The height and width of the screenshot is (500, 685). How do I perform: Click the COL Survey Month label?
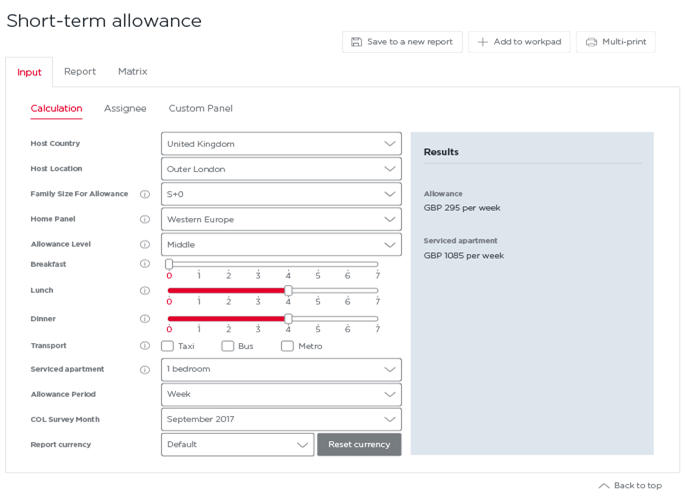[65, 420]
